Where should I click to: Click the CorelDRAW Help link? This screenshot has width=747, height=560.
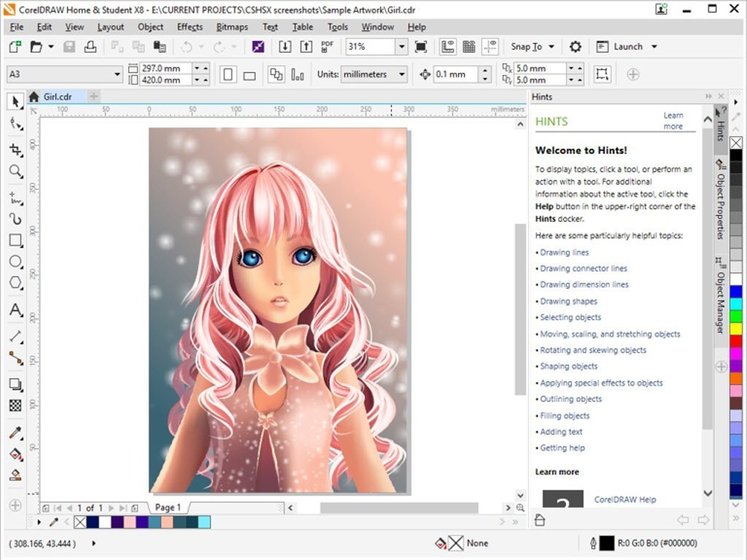626,499
